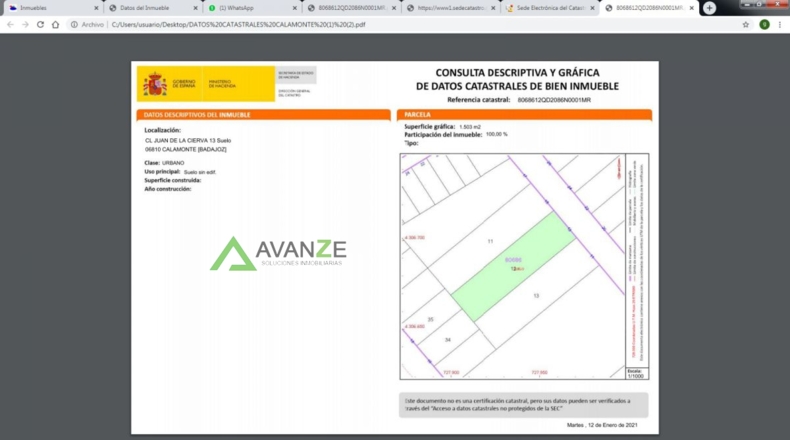Bookmark this page with the star icon
Viewport: 790px width, 440px height.
746,25
